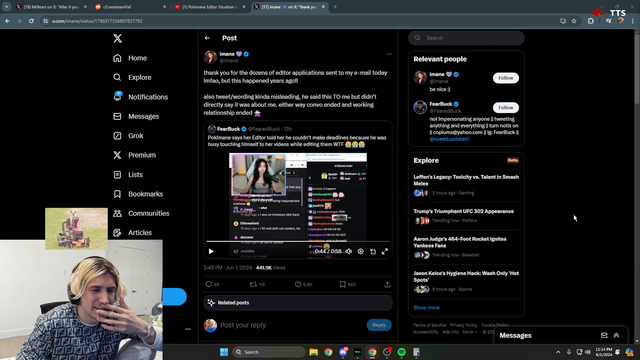Open Privacy Policy footer link
The width and height of the screenshot is (640, 360).
[x=463, y=325]
